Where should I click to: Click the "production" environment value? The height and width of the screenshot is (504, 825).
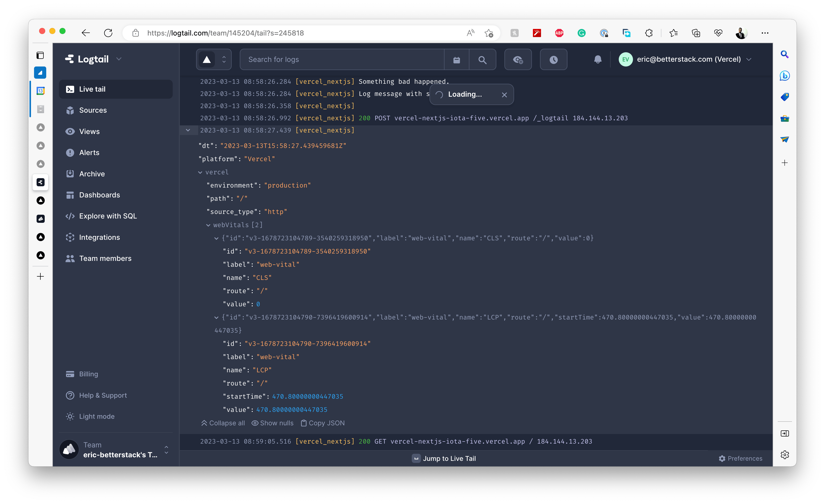tap(287, 185)
